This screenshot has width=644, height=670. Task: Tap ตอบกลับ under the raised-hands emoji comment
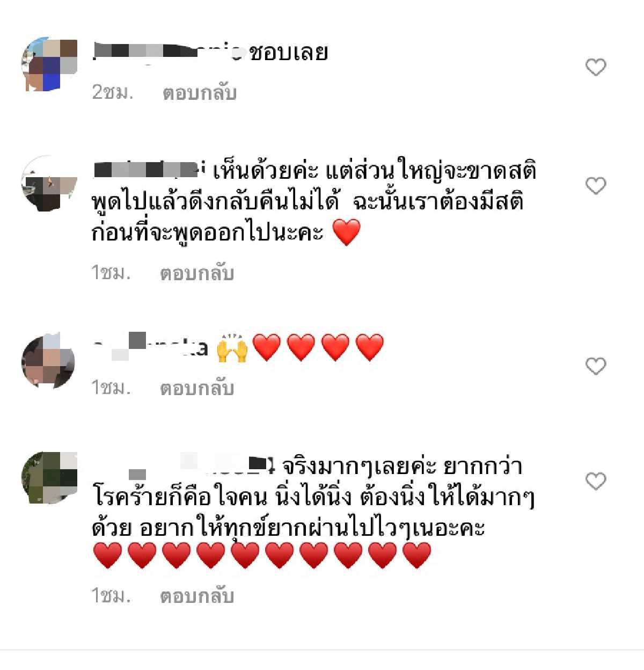[197, 388]
